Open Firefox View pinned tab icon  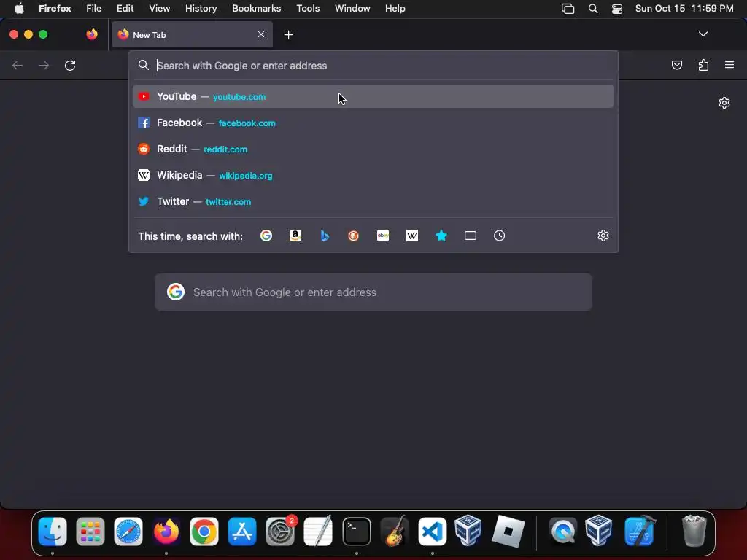coord(92,34)
